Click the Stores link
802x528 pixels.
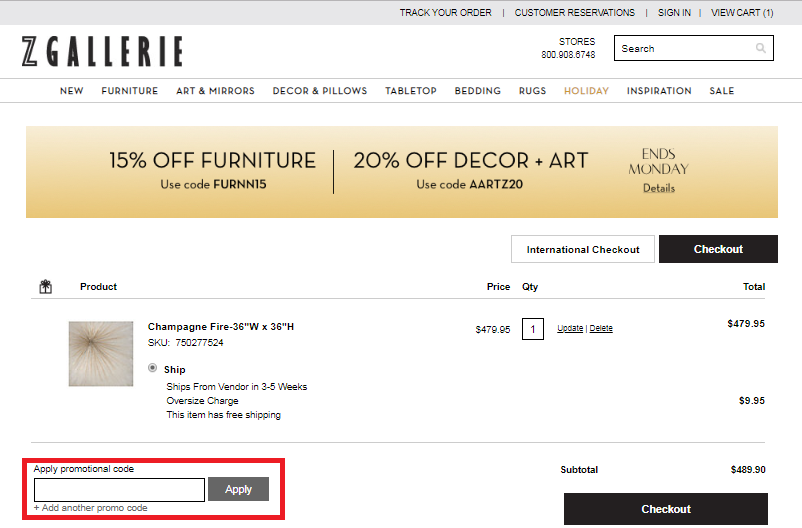coord(577,41)
